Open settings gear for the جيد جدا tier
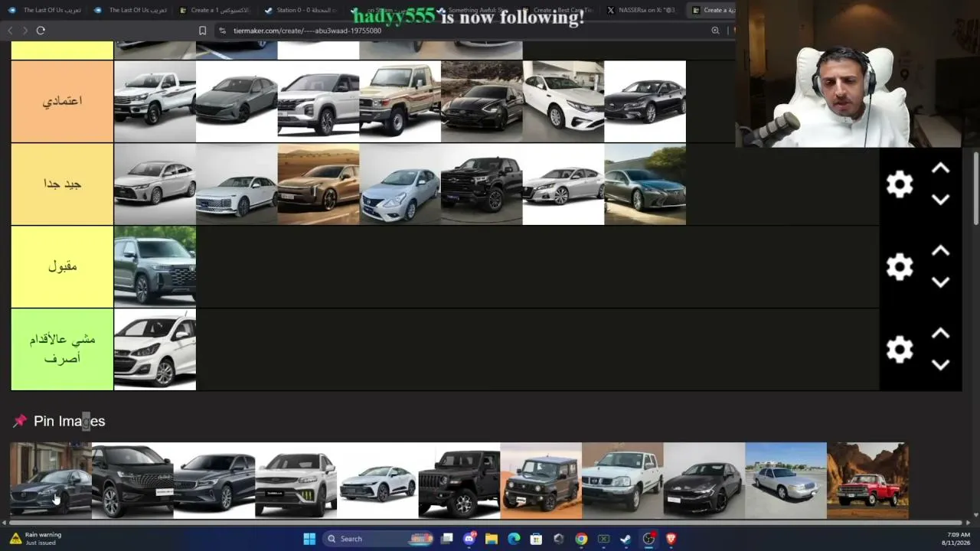The width and height of the screenshot is (980, 551). (900, 184)
